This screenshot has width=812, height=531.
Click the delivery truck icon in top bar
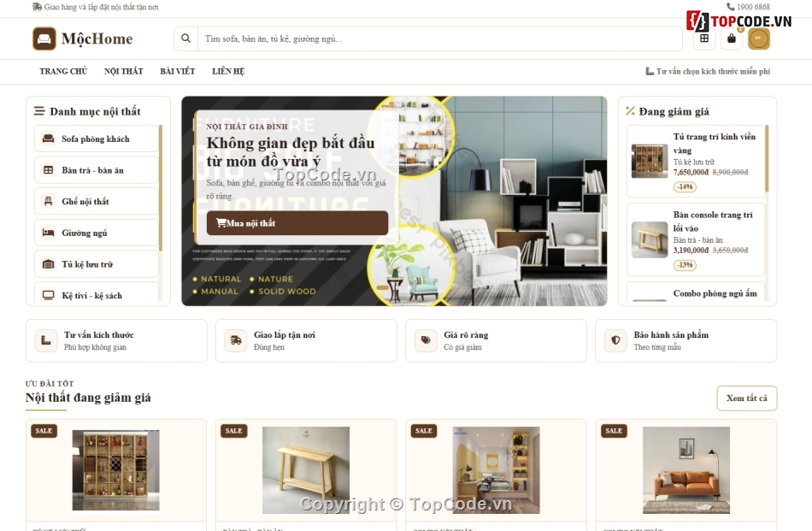click(x=37, y=7)
